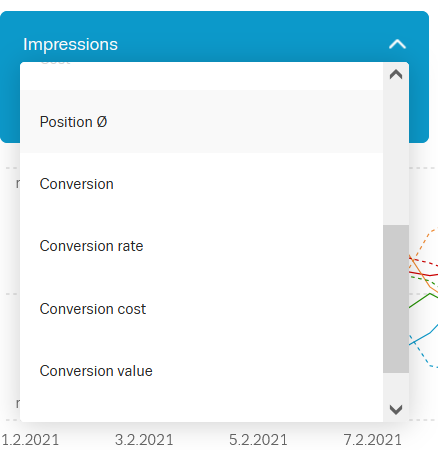Screen dimensions: 438x450
Task: Choose the Conversion cost metric
Action: point(201,309)
